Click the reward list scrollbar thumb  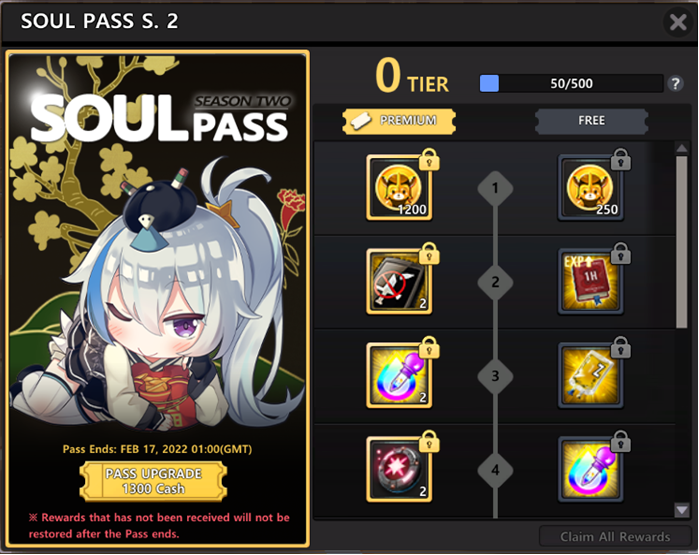(x=682, y=242)
